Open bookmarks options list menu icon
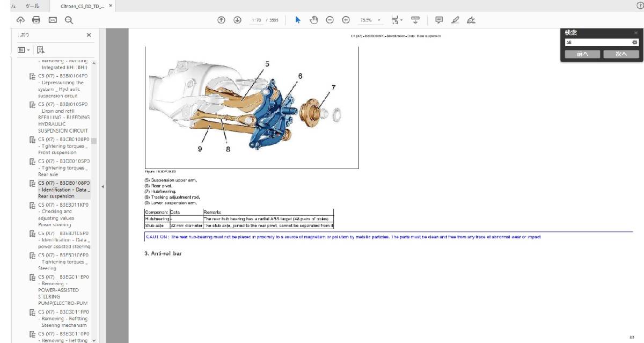 (x=23, y=50)
